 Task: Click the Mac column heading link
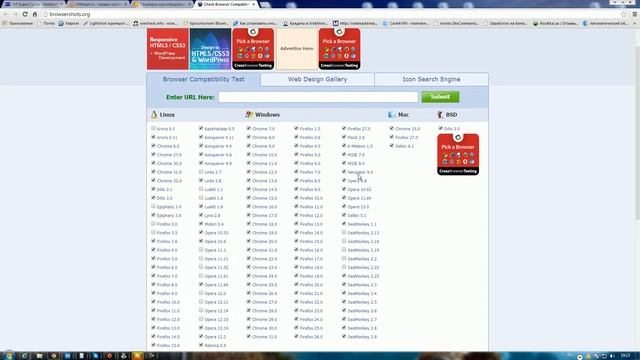click(x=403, y=115)
